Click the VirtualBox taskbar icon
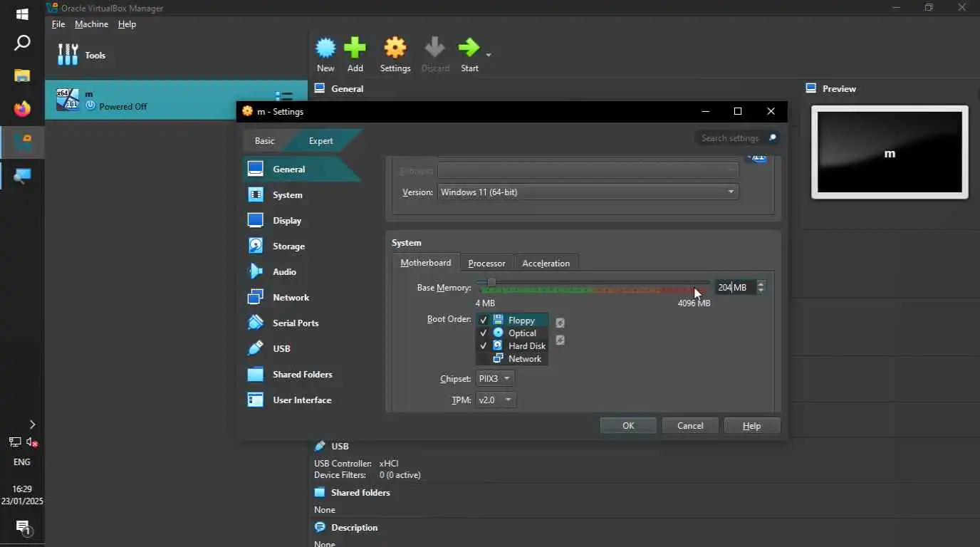 (x=22, y=142)
